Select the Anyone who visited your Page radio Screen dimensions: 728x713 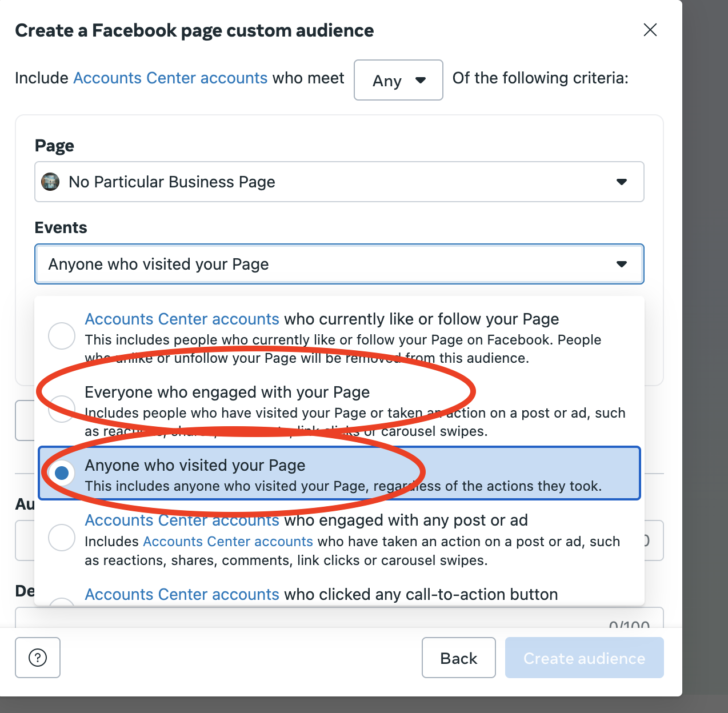[62, 473]
